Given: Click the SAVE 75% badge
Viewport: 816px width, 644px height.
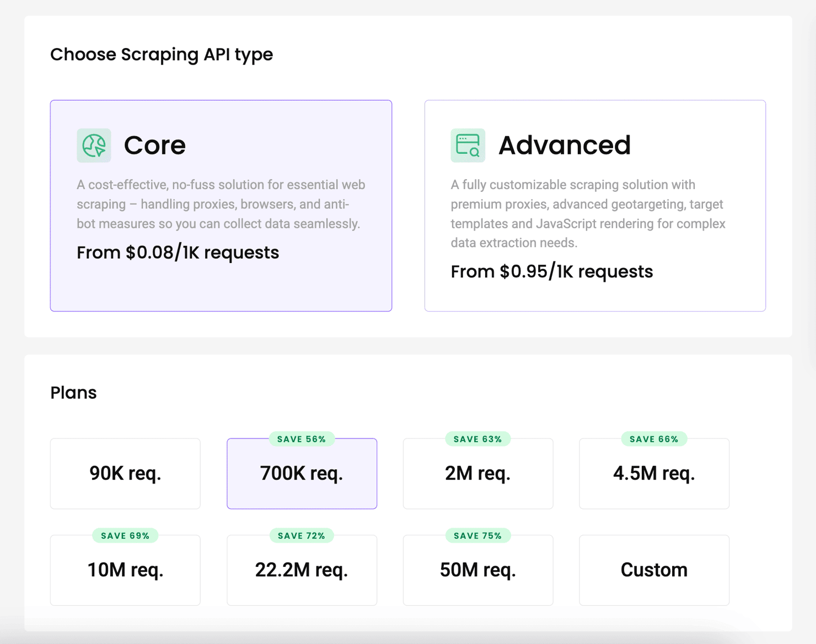Looking at the screenshot, I should [x=477, y=536].
